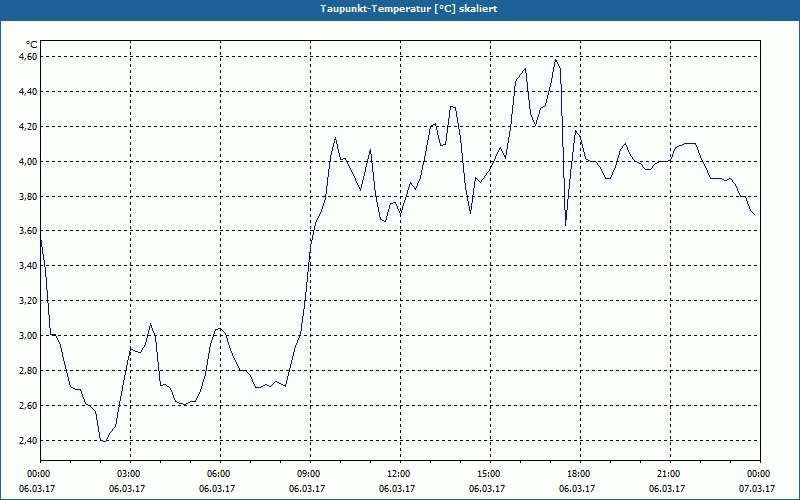
Task: Click the '12:00' time axis label
Action: [x=397, y=474]
